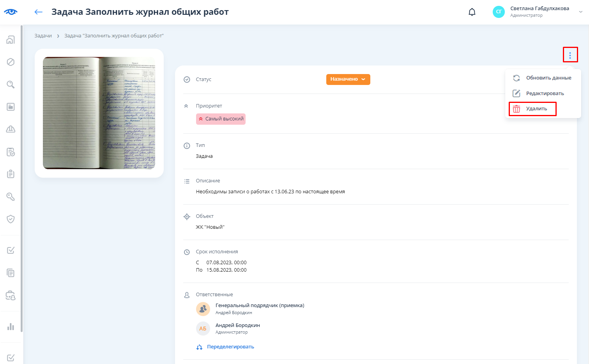Select Редактировать in the actions menu
This screenshot has height=364, width=589.
[545, 94]
